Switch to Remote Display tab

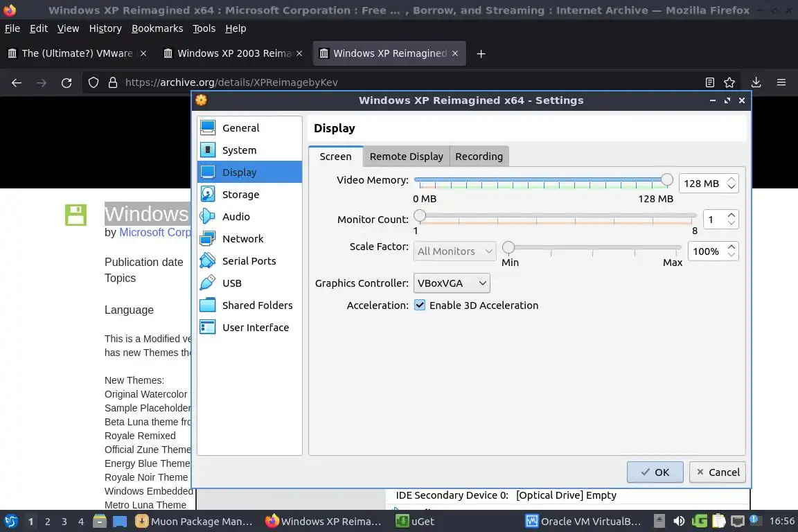(x=406, y=157)
